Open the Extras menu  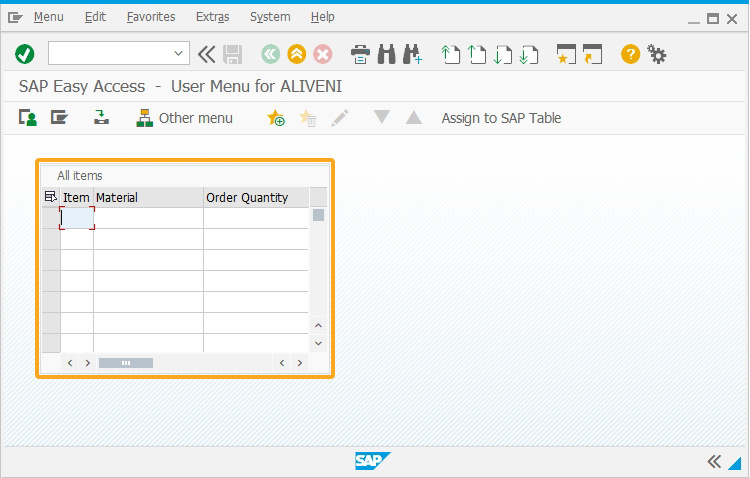click(212, 17)
